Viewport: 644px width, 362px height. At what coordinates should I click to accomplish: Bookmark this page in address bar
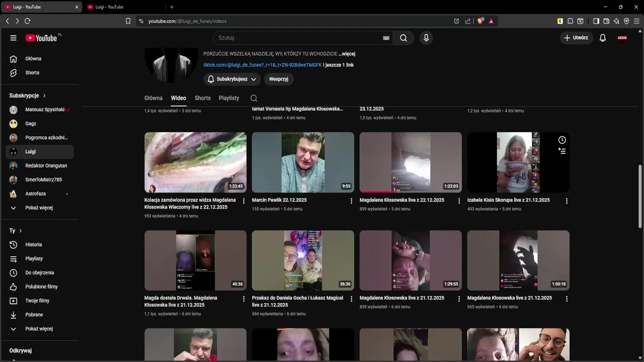[128, 21]
